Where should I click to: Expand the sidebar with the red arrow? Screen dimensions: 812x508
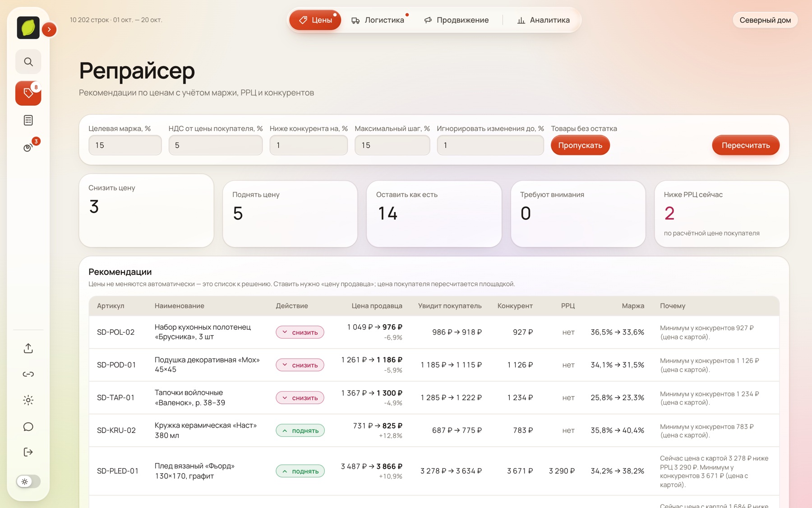coord(49,29)
